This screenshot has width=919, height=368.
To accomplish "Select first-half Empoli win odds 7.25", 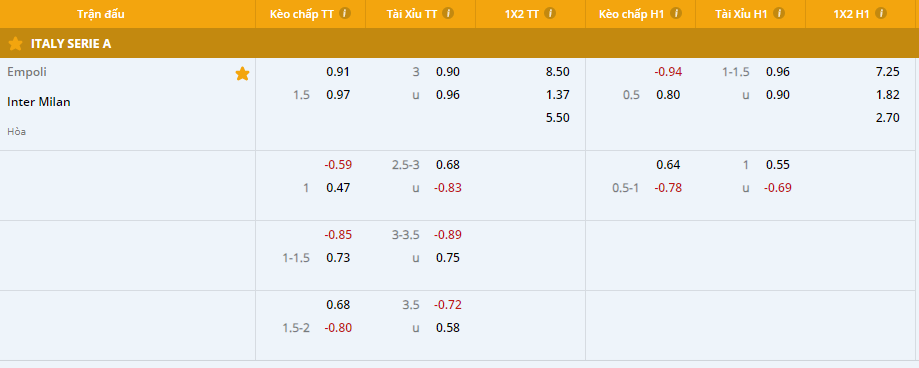I will pyautogui.click(x=887, y=72).
